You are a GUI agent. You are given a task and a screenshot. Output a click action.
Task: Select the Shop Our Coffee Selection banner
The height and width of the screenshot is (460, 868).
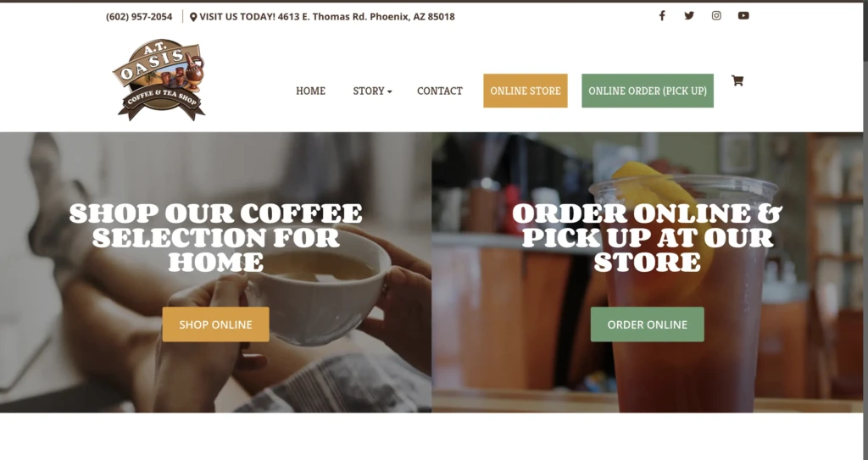pos(216,272)
